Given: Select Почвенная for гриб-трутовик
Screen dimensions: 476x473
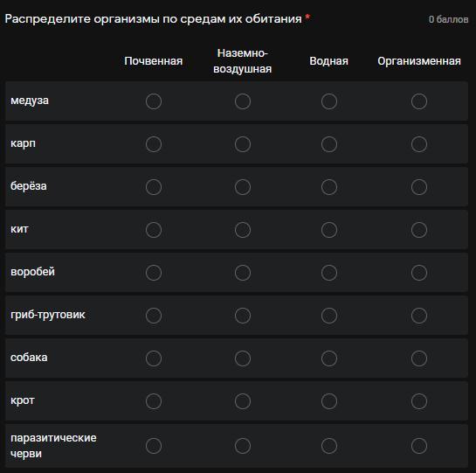Looking at the screenshot, I should coord(154,316).
